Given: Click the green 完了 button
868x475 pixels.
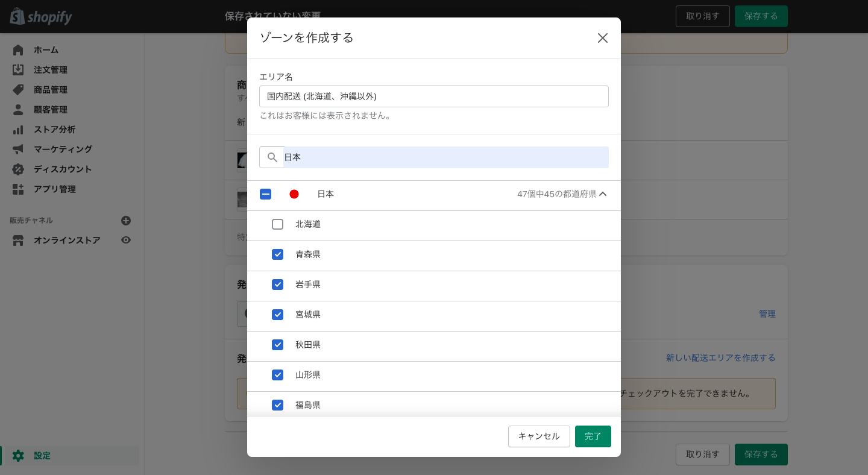Looking at the screenshot, I should tap(593, 436).
